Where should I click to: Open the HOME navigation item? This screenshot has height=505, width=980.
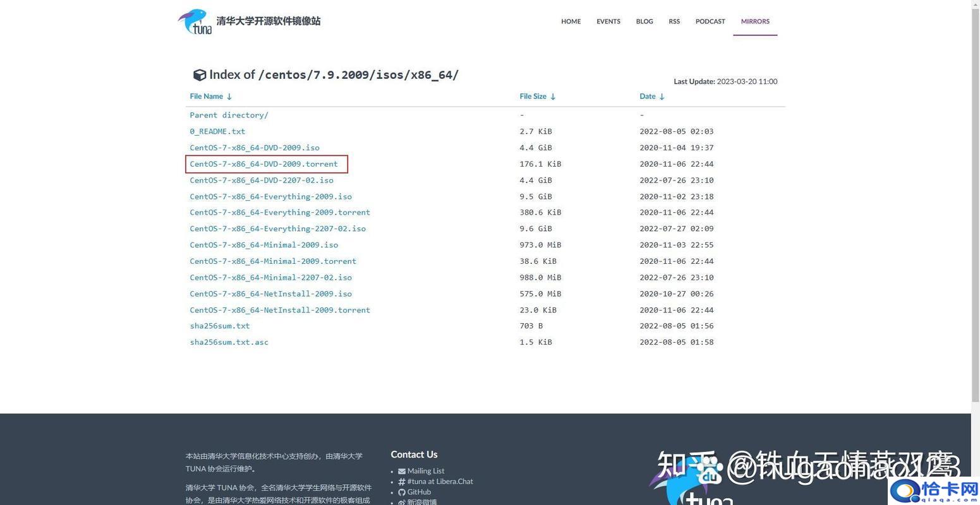pyautogui.click(x=571, y=21)
